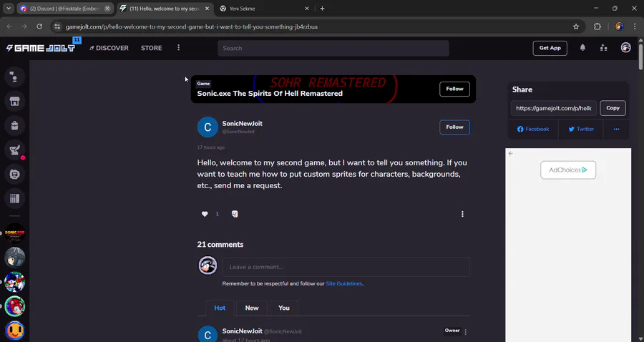This screenshot has width=644, height=342.
Task: Open the friends list icon
Action: (603, 48)
